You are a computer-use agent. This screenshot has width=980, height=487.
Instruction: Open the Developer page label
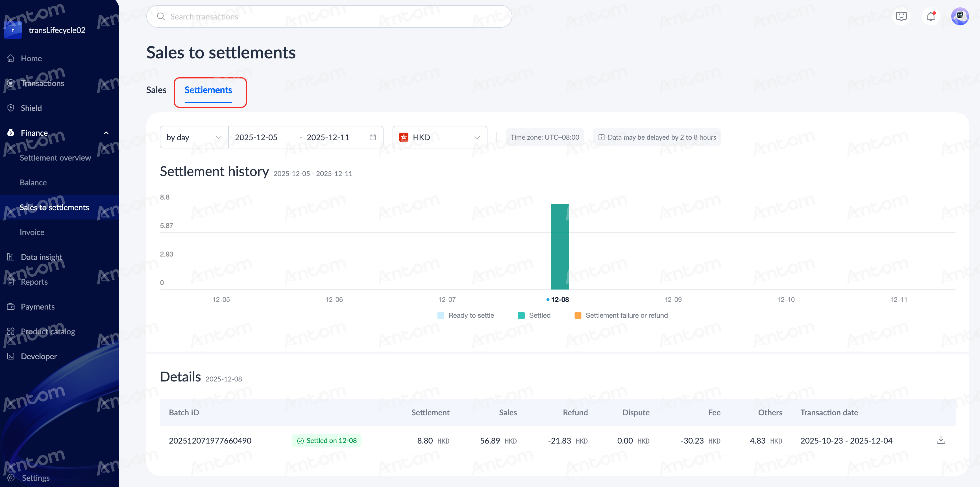[x=39, y=356]
